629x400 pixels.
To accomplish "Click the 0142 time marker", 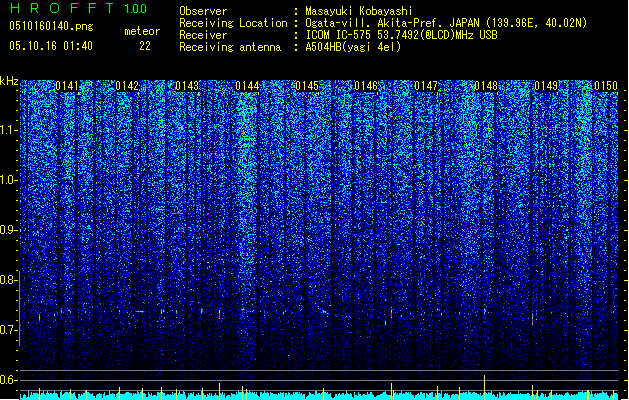I will pos(127,86).
